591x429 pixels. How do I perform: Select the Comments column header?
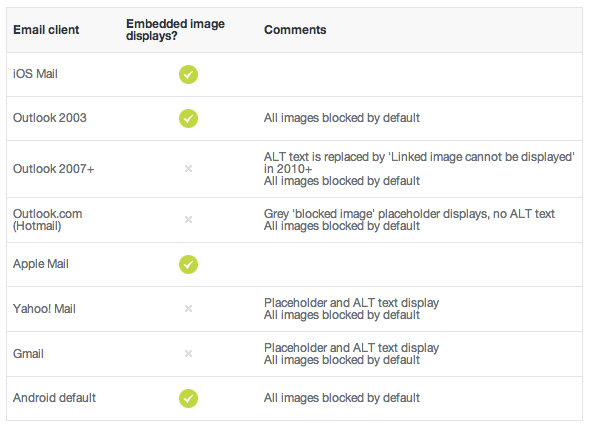coord(295,30)
